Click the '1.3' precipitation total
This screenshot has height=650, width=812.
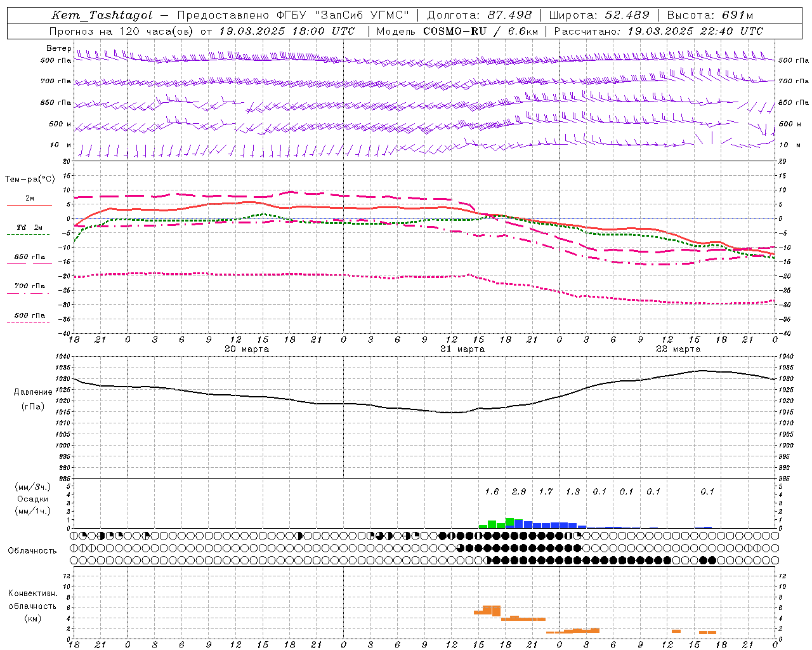[573, 491]
